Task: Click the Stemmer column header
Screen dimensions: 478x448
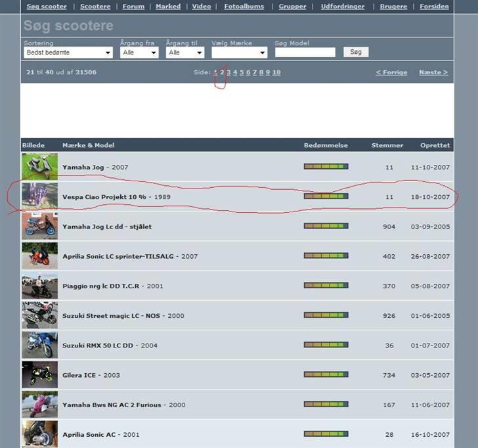Action: (387, 145)
